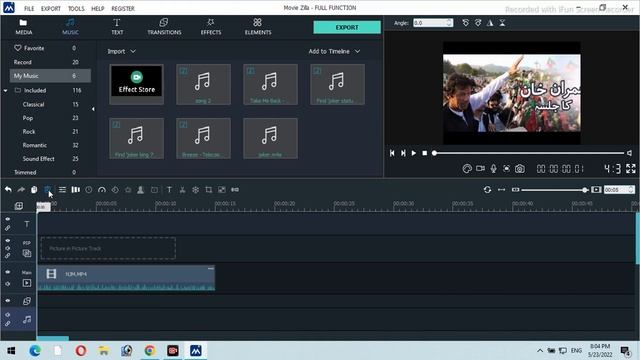Open the Add to Timeline dropdown
640x360 pixels.
(334, 51)
